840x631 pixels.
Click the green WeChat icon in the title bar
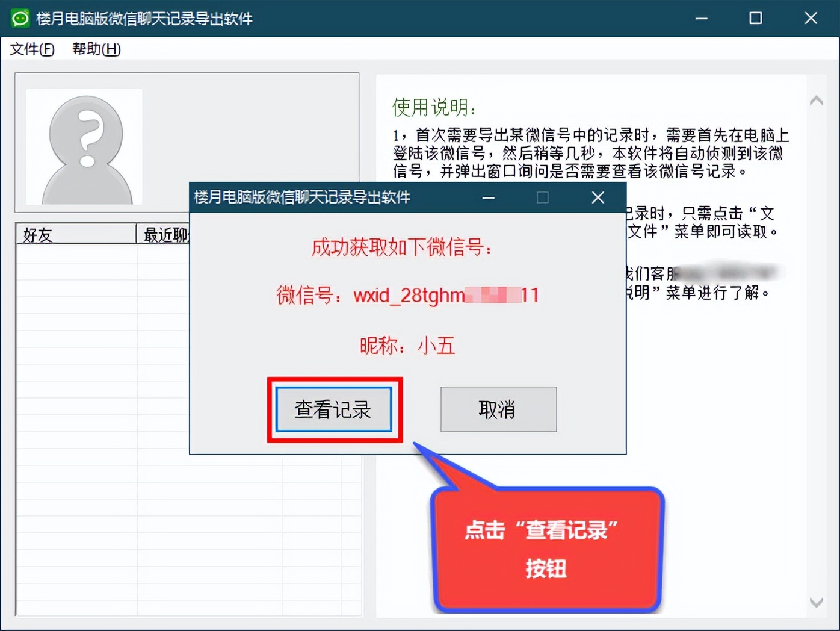click(x=20, y=18)
